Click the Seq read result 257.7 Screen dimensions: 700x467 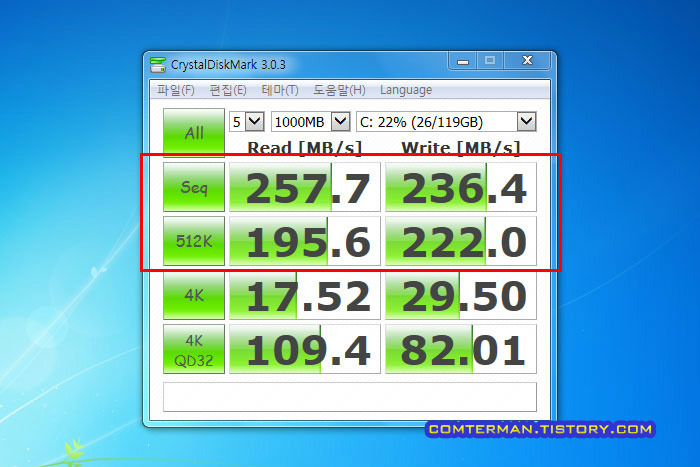(305, 187)
